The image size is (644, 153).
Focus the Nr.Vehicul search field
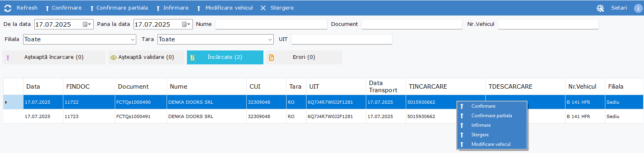[x=548, y=24]
